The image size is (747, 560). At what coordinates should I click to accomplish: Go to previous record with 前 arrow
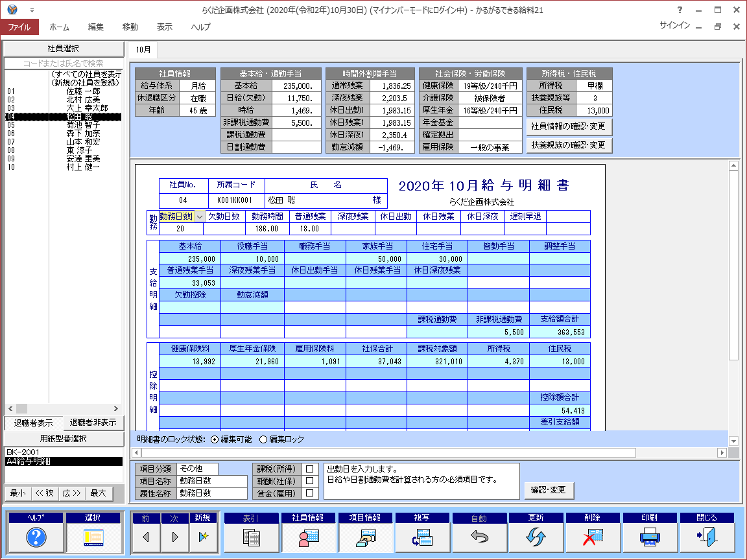tap(146, 537)
